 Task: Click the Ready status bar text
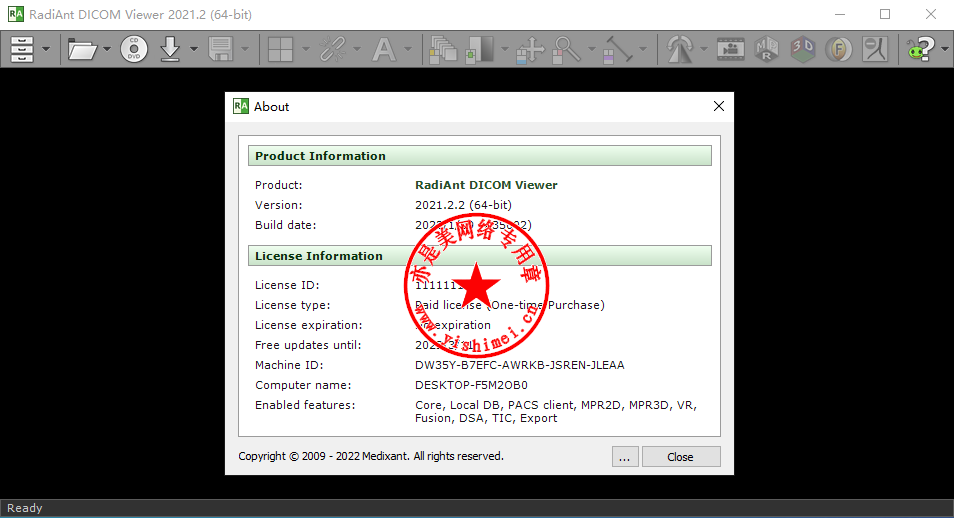tap(24, 508)
